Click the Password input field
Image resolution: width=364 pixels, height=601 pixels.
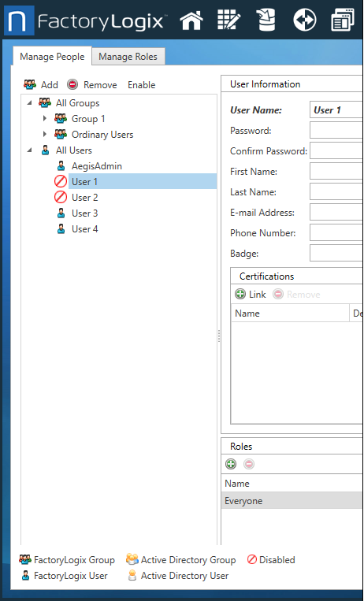tap(336, 130)
